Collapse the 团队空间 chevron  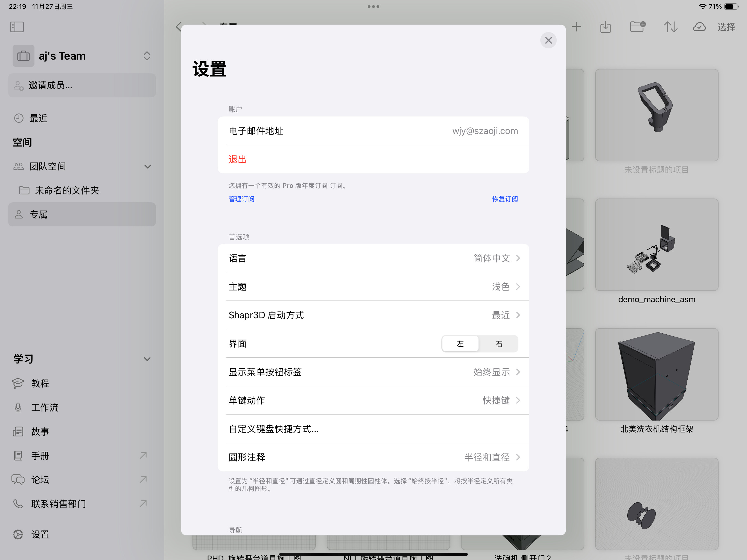pyautogui.click(x=148, y=167)
